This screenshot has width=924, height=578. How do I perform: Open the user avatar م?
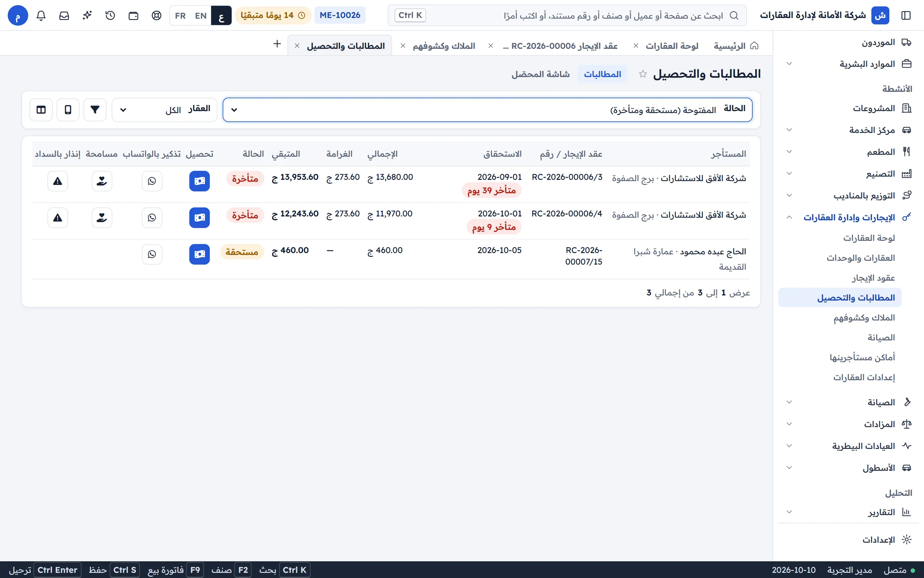[x=18, y=15]
